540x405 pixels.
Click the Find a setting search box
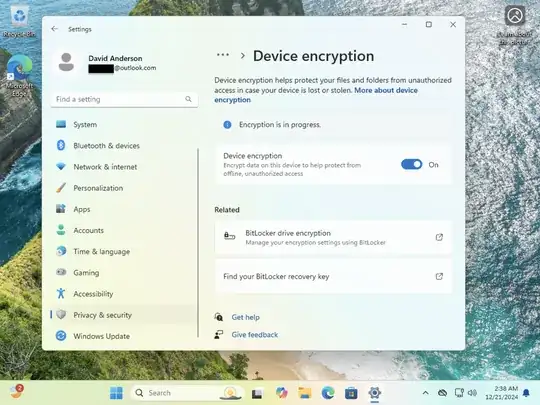tap(124, 99)
